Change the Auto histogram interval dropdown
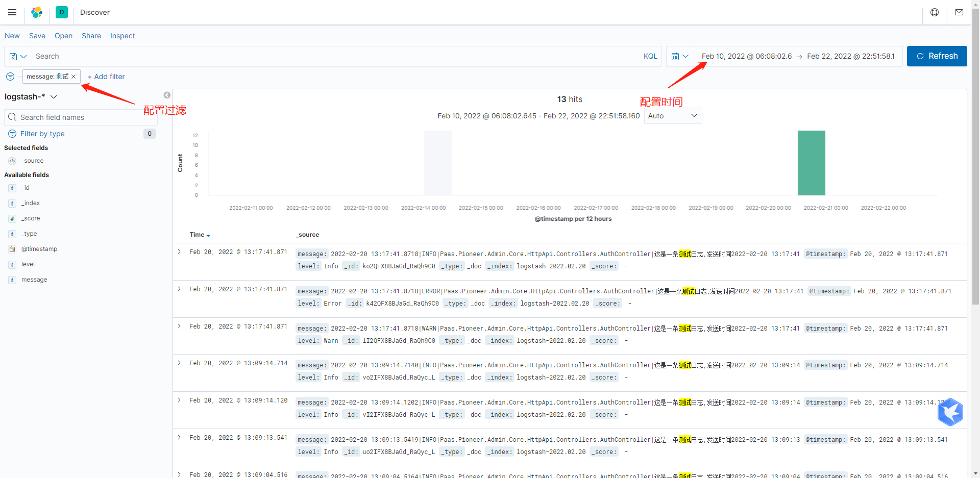 pos(673,116)
